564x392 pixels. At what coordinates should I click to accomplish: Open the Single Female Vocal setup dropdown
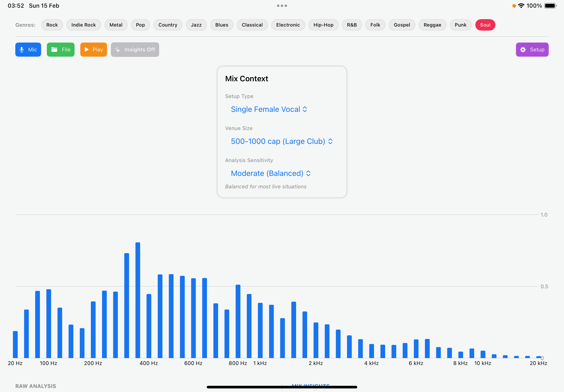[x=269, y=109]
